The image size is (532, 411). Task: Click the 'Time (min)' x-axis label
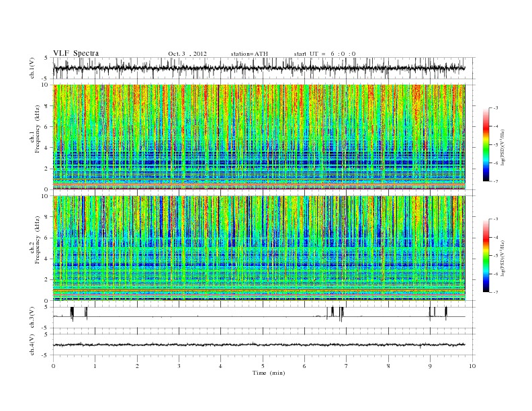(x=269, y=373)
